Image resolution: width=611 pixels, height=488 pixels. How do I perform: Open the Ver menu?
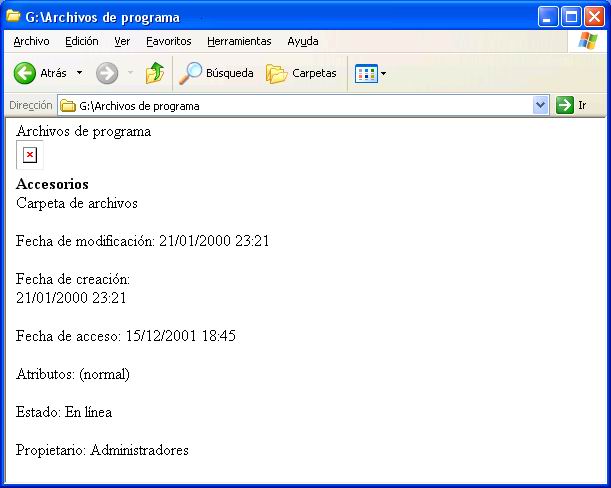[x=122, y=41]
